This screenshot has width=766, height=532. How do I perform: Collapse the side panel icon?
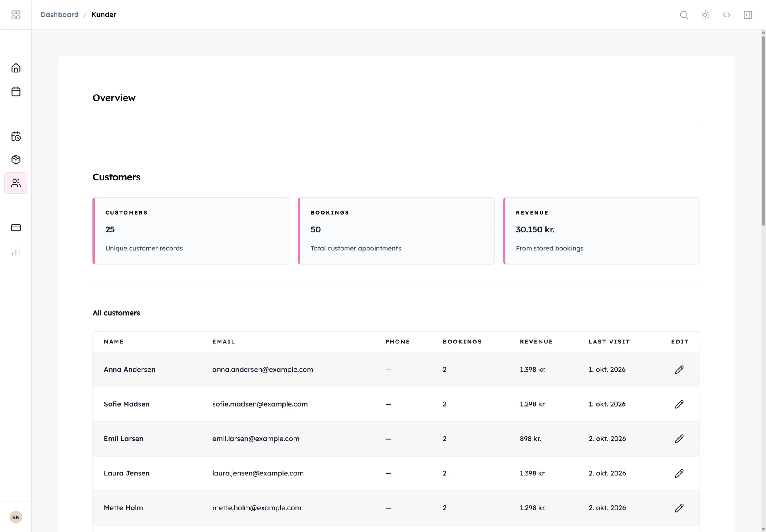tap(748, 15)
